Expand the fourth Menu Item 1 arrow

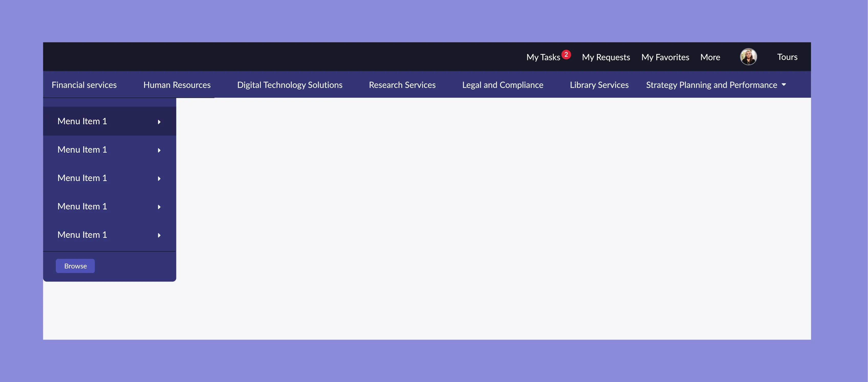[159, 207]
